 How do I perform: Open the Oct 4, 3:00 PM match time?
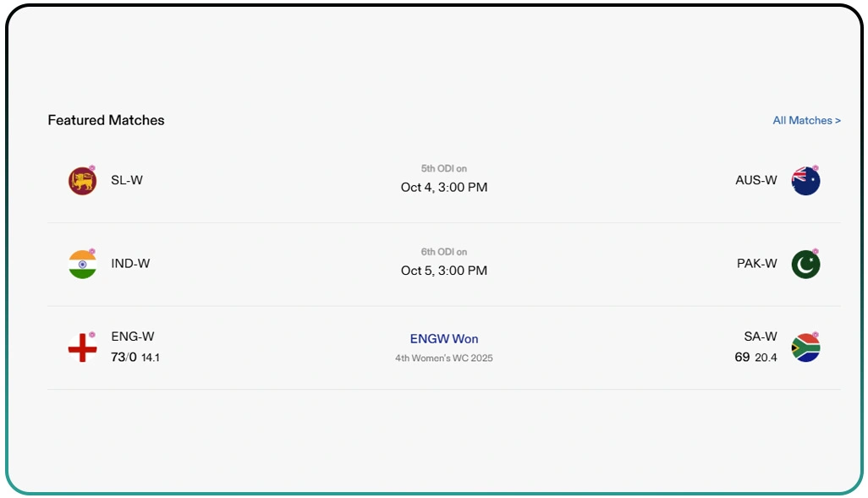pos(444,188)
